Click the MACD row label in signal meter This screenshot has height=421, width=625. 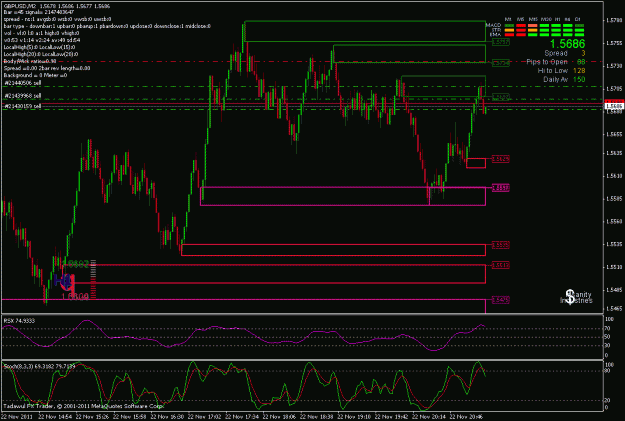pyautogui.click(x=493, y=25)
